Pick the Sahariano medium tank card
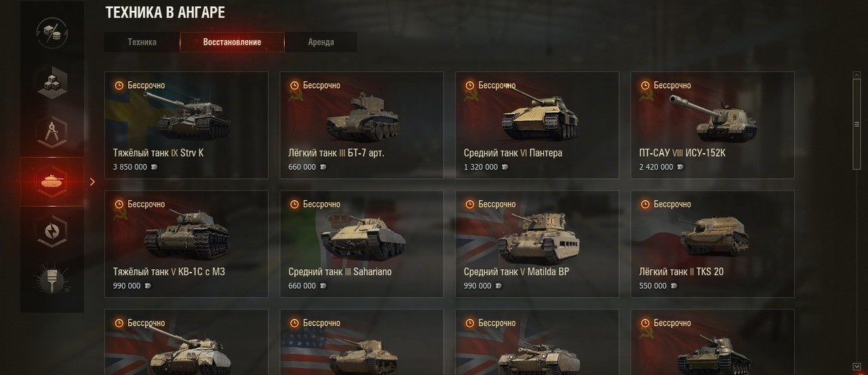868x375 pixels. (x=362, y=244)
